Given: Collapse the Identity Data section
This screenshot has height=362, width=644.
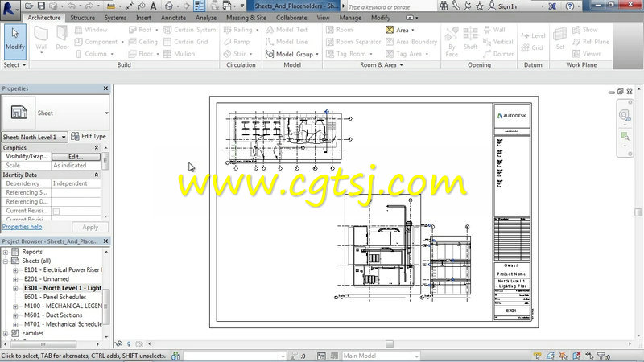Looking at the screenshot, I should 97,175.
